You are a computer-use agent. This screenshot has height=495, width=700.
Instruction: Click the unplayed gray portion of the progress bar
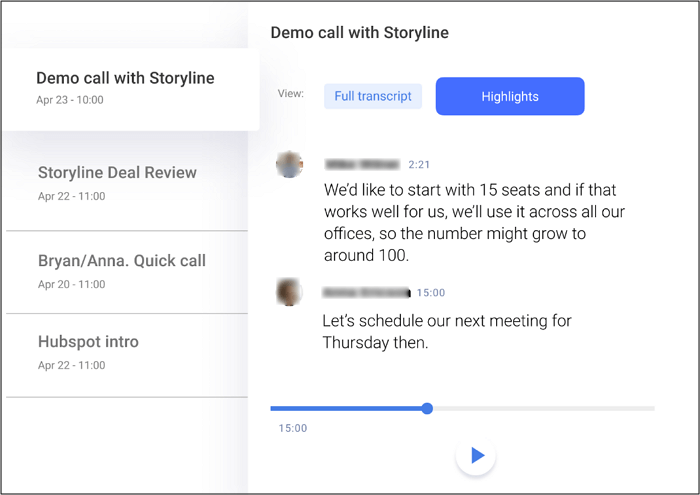pyautogui.click(x=540, y=408)
